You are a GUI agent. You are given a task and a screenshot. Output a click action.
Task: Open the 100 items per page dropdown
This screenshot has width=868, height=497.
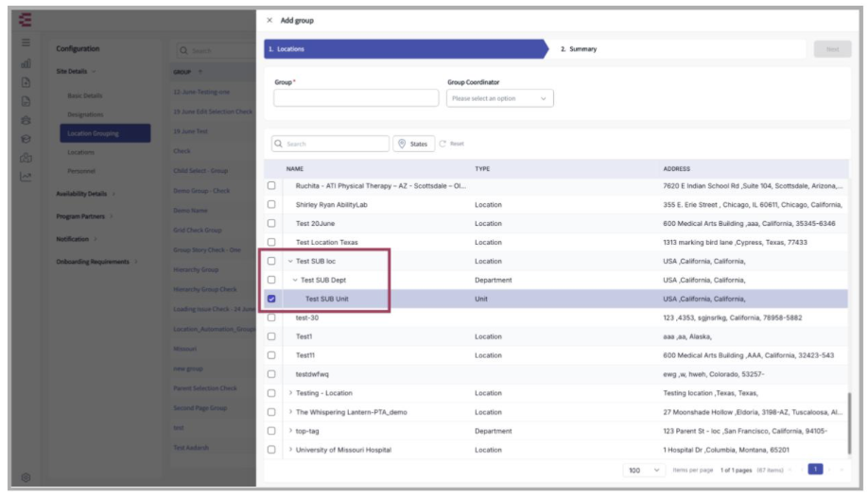pos(643,470)
